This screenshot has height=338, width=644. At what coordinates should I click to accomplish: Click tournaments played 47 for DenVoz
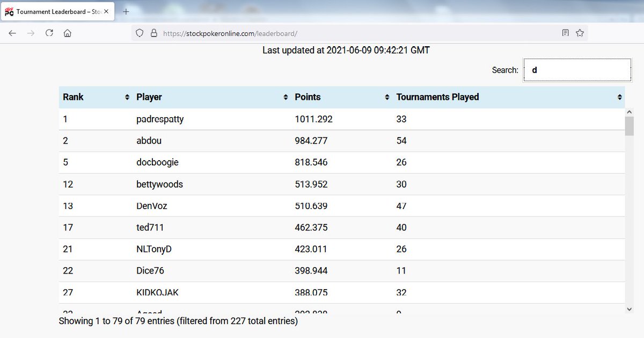[x=401, y=206]
